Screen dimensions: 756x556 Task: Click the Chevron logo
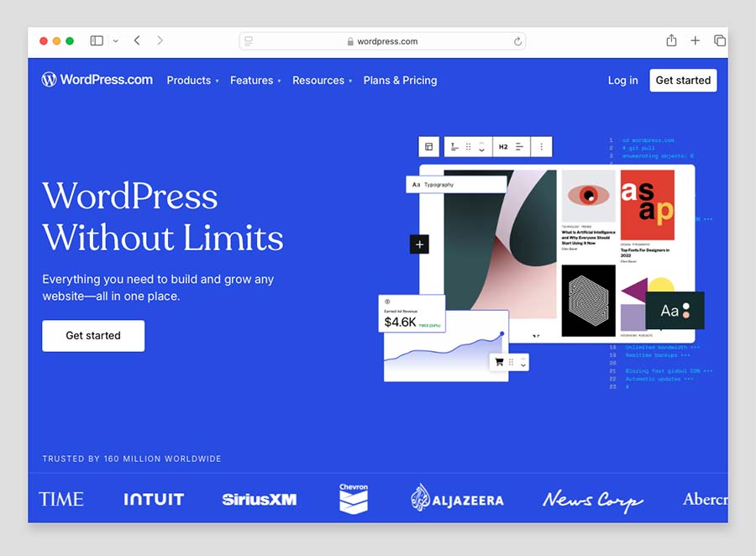(x=354, y=499)
